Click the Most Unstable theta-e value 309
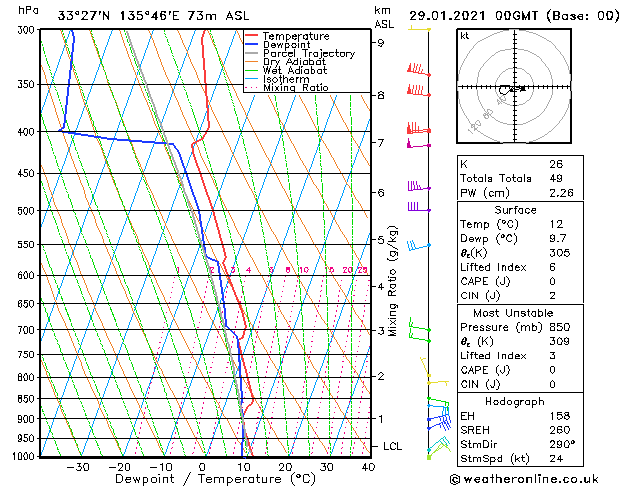 pos(560,341)
